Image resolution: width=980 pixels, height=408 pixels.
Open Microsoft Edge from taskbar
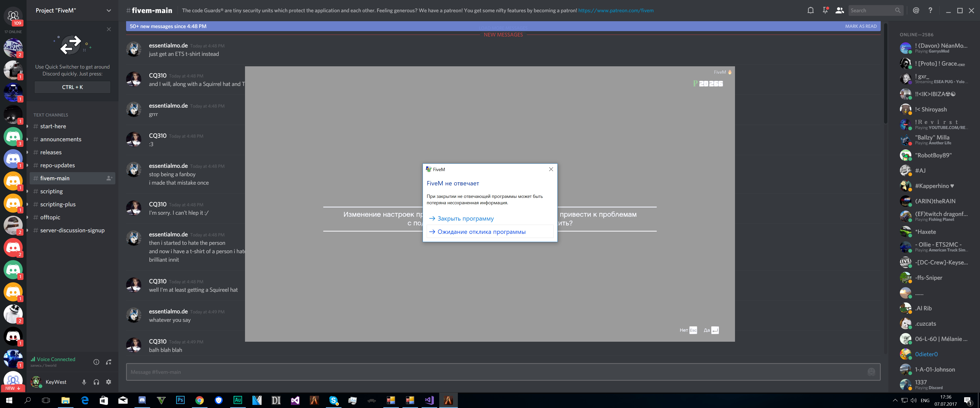pyautogui.click(x=84, y=400)
